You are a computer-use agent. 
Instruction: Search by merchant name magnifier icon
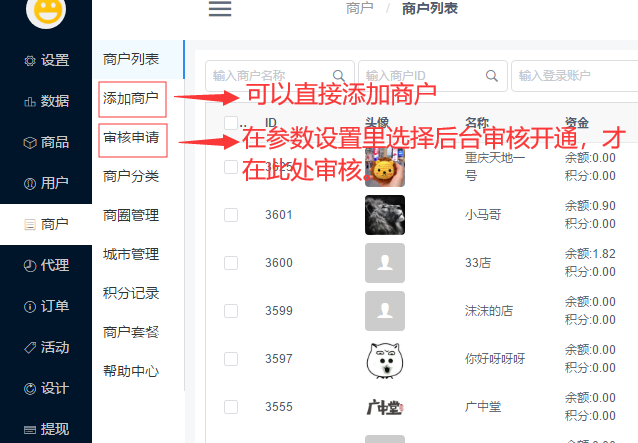(339, 76)
